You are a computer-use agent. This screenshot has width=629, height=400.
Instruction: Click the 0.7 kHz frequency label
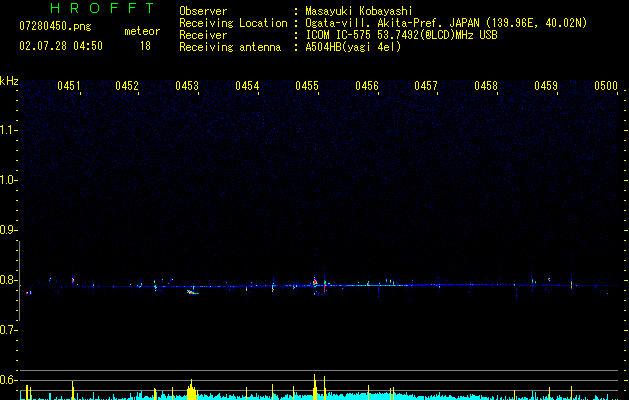pos(8,330)
